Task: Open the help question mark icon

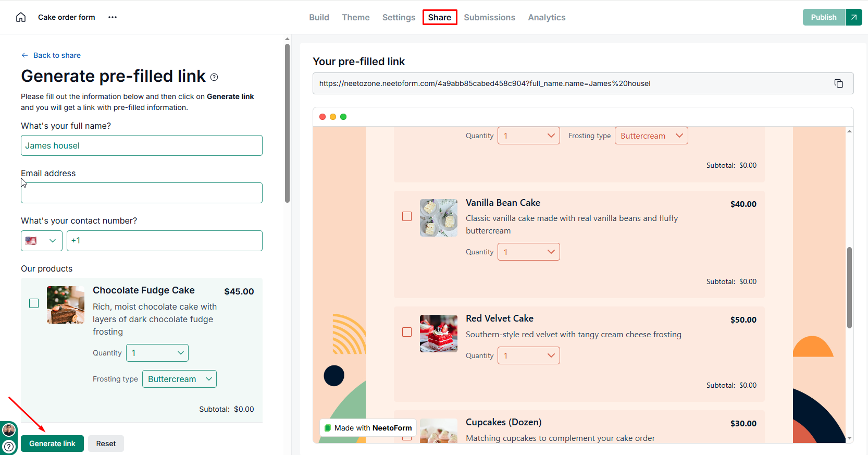Action: (9, 446)
